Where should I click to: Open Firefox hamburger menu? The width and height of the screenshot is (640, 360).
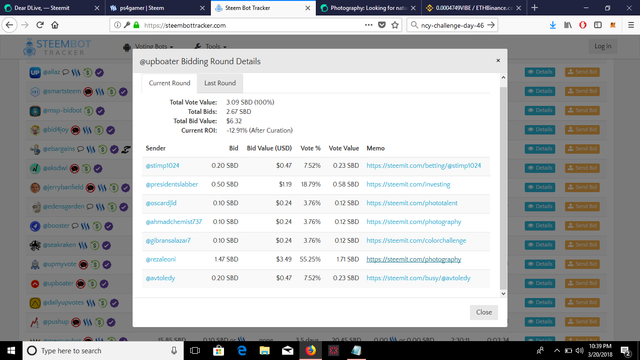coord(631,25)
